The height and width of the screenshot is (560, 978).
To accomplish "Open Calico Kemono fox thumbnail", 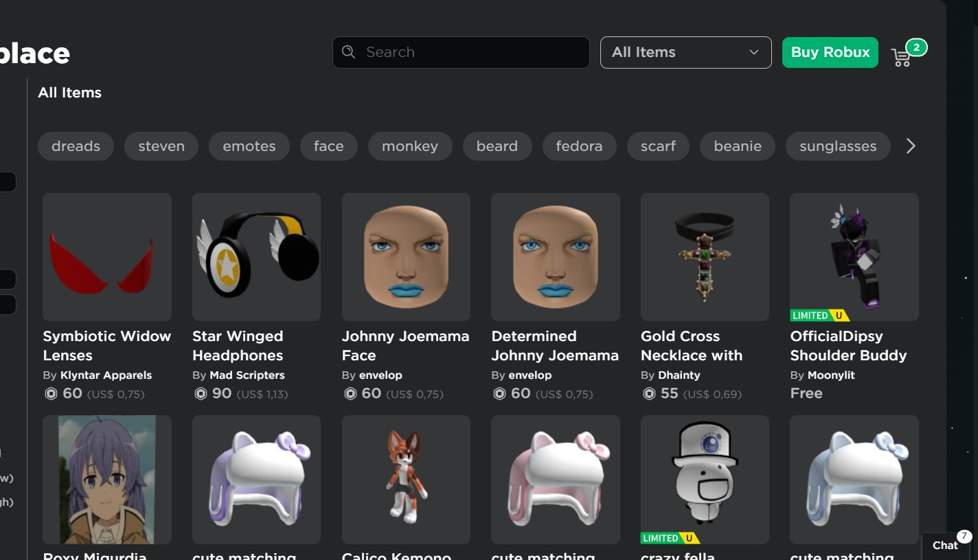I will 406,480.
